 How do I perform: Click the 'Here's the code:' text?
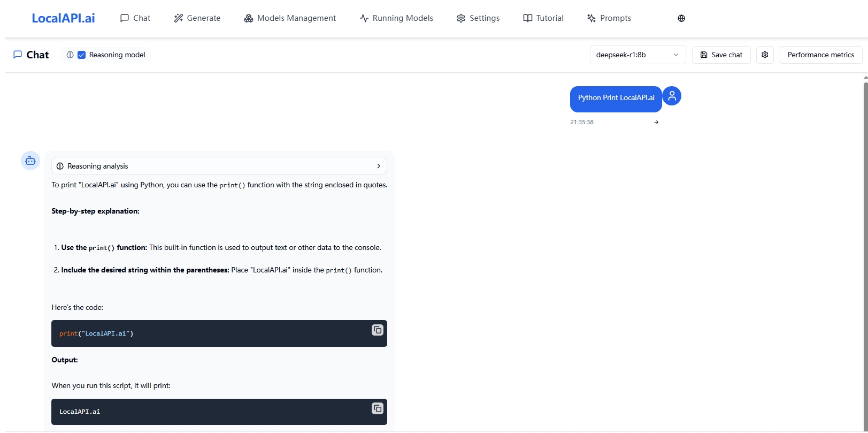tap(77, 307)
